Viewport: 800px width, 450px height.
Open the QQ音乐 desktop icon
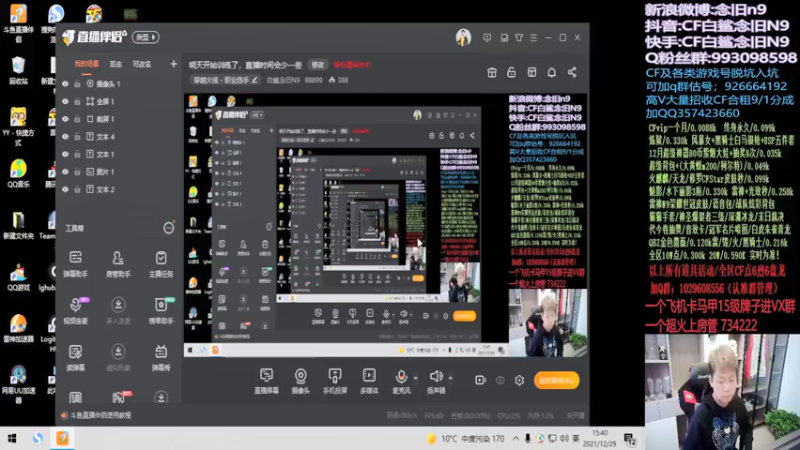click(x=18, y=173)
